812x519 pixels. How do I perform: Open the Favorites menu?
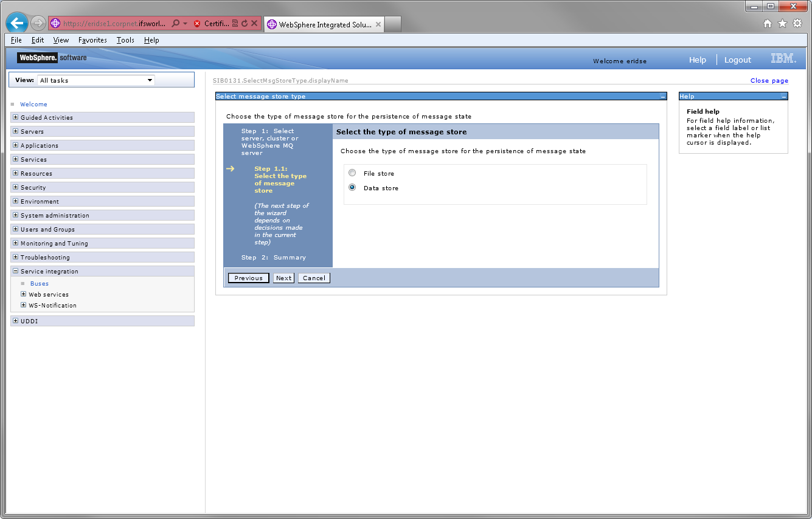pyautogui.click(x=92, y=40)
